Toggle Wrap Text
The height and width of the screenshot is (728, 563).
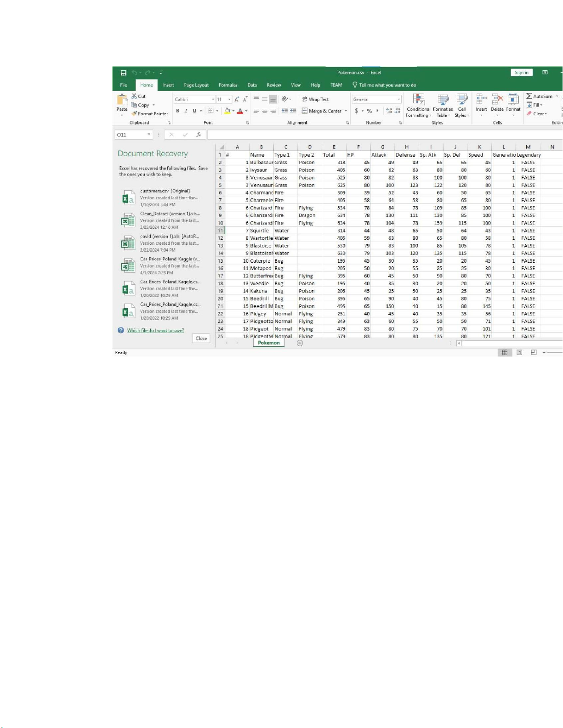(315, 99)
